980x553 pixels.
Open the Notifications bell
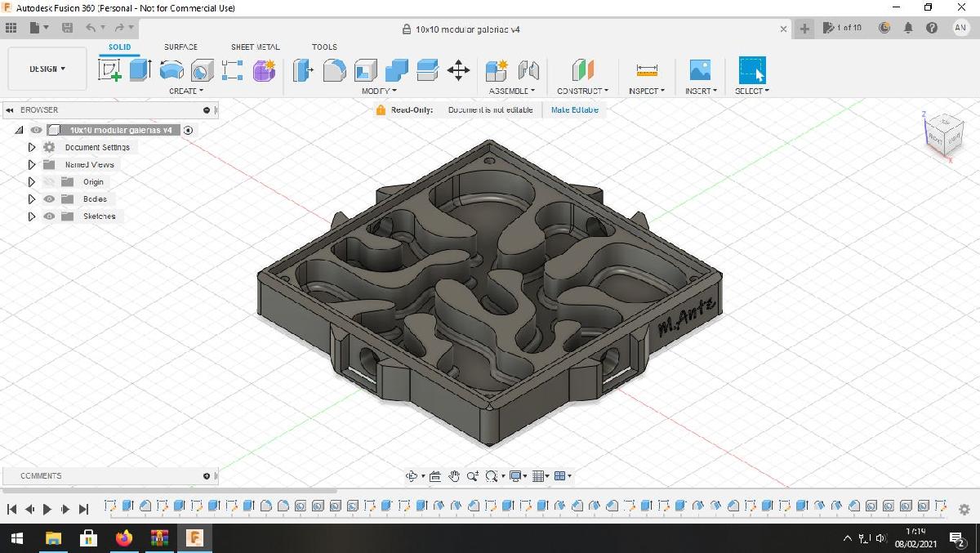coord(908,28)
